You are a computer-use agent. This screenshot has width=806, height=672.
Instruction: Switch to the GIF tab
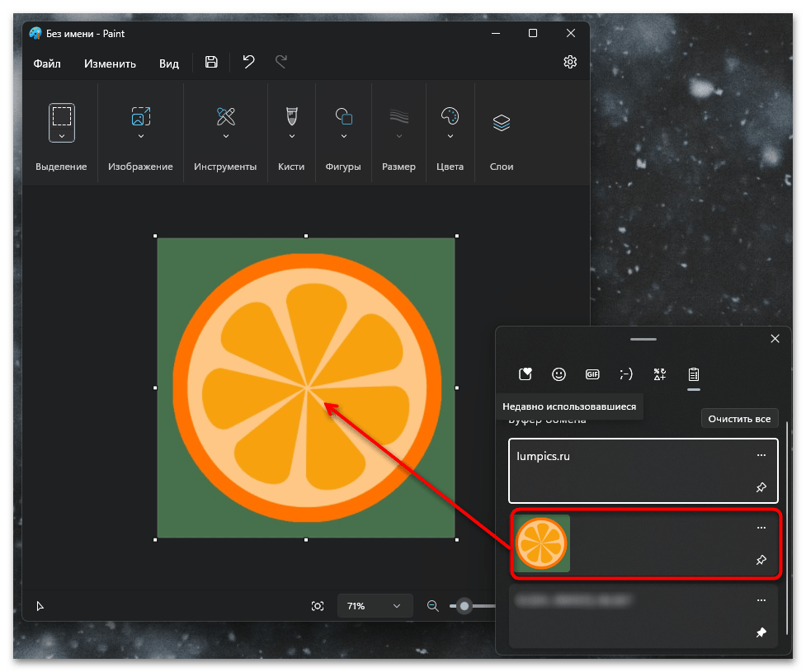click(x=592, y=374)
